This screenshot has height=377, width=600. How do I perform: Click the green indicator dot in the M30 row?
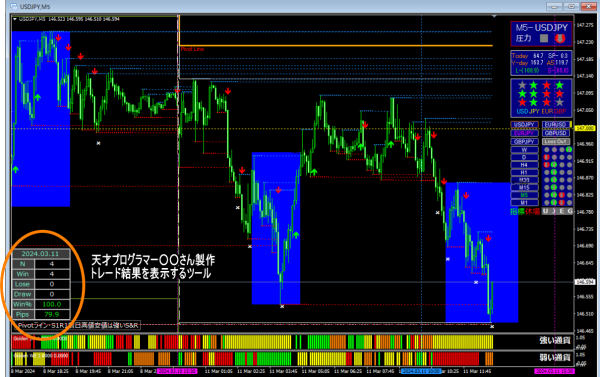(554, 180)
